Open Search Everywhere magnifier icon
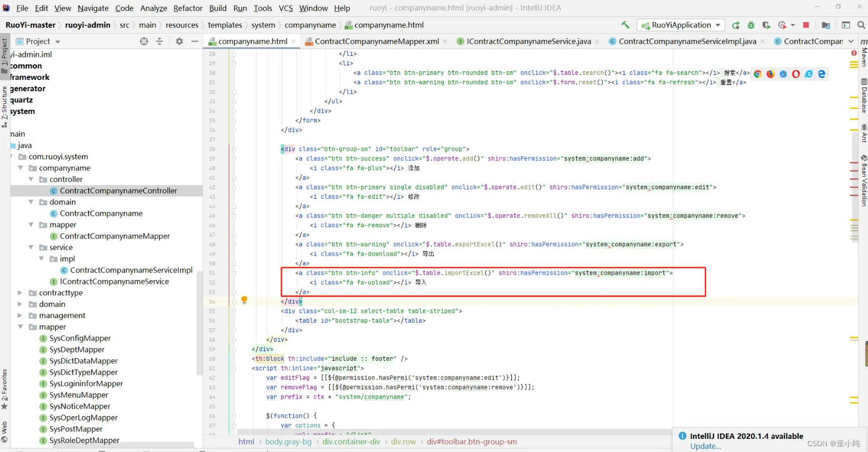This screenshot has width=868, height=452. (x=861, y=25)
